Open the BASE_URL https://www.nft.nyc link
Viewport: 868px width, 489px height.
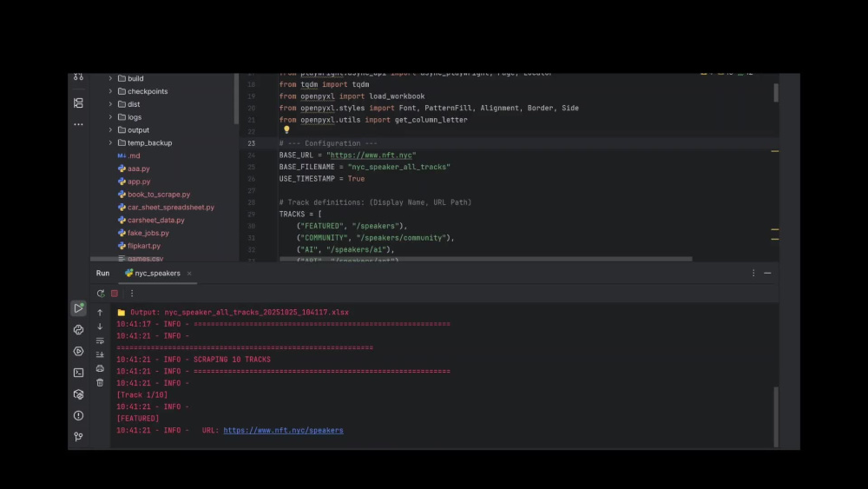371,155
